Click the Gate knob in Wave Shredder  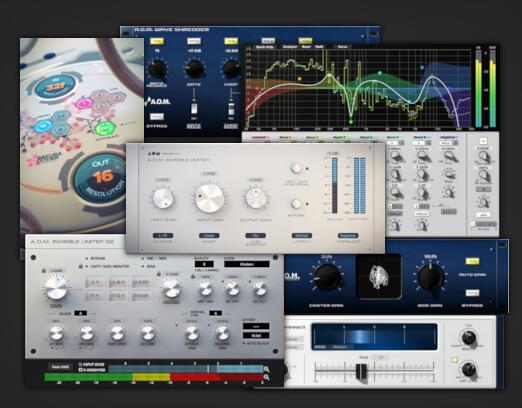(x=194, y=69)
